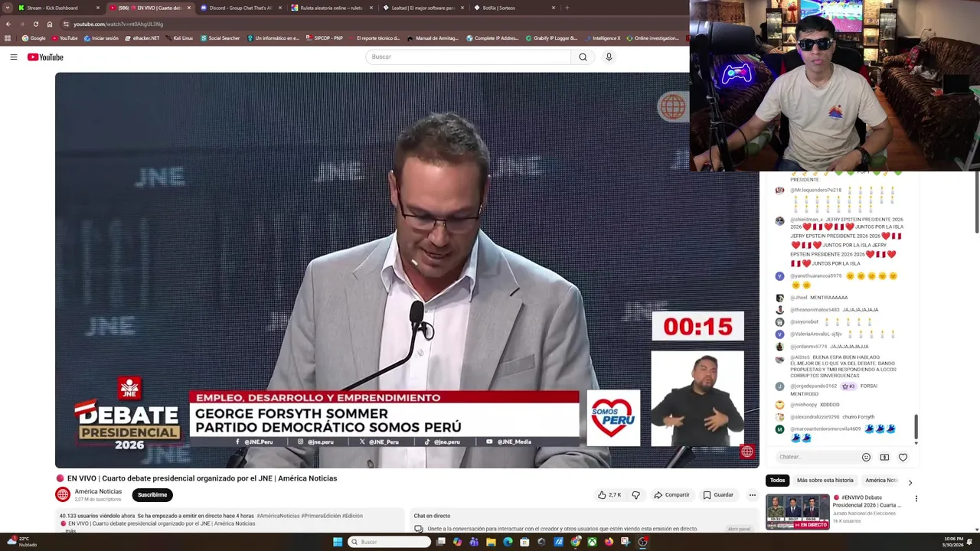
Task: Switch to the Ruleta aleatoria online tab
Action: [x=332, y=8]
